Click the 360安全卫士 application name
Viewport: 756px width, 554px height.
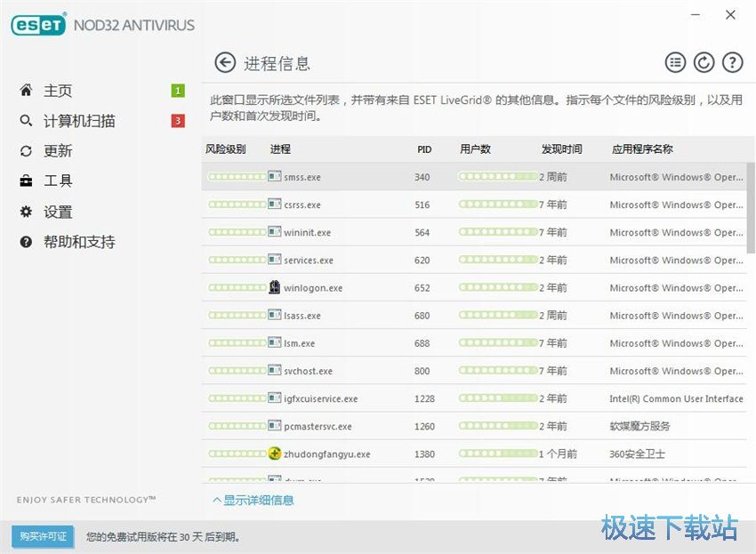point(638,454)
